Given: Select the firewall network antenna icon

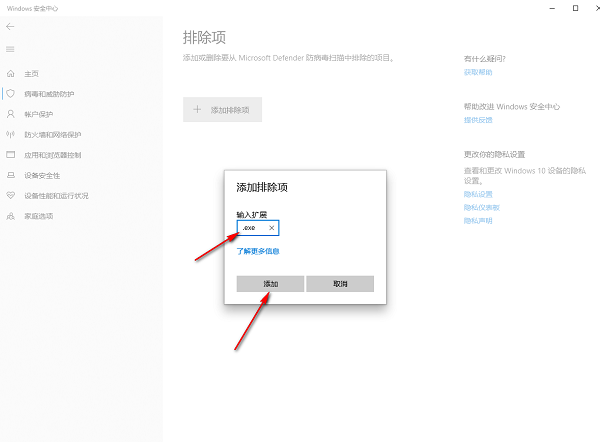Looking at the screenshot, I should [x=11, y=134].
